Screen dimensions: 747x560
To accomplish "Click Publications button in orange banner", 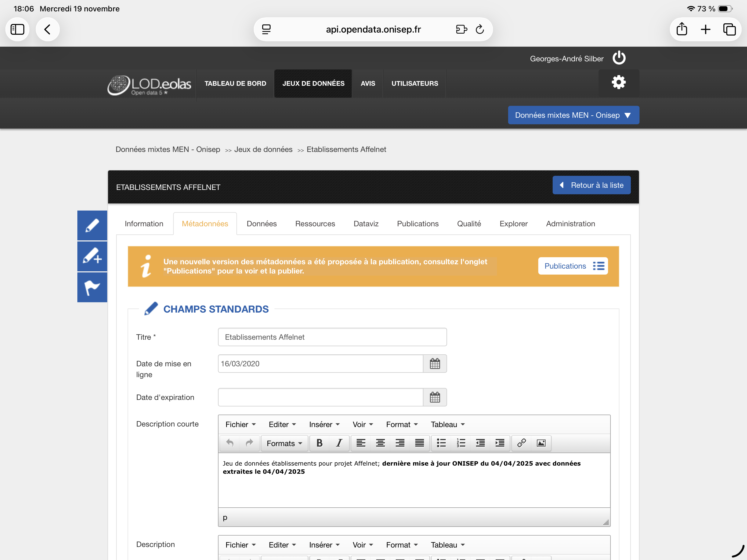I will tap(572, 266).
